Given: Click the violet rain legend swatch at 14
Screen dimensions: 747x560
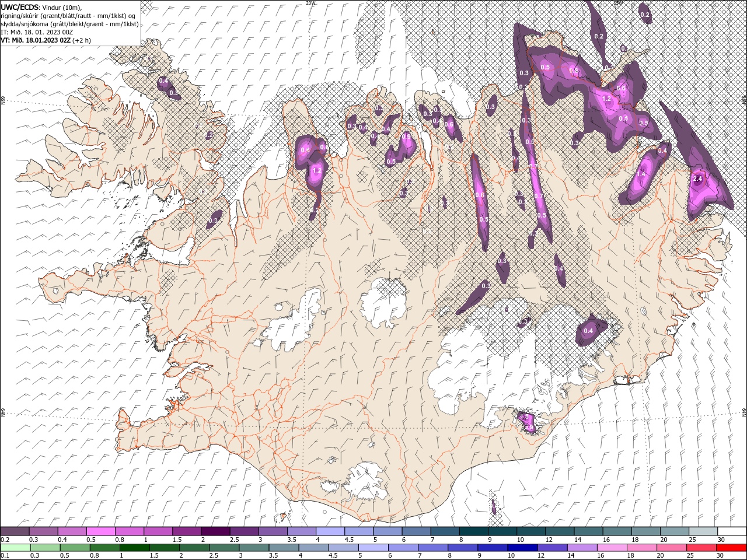Looking at the screenshot, I should point(581,548).
